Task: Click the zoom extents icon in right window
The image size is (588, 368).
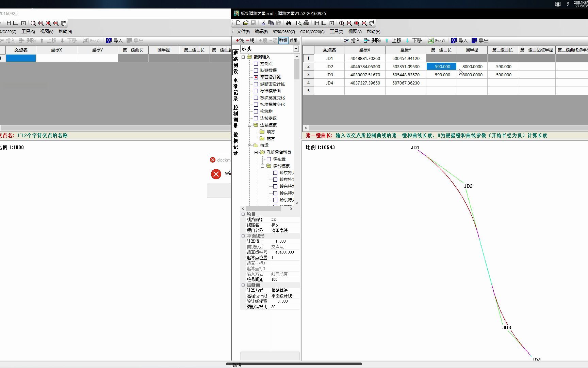Action: pyautogui.click(x=342, y=23)
